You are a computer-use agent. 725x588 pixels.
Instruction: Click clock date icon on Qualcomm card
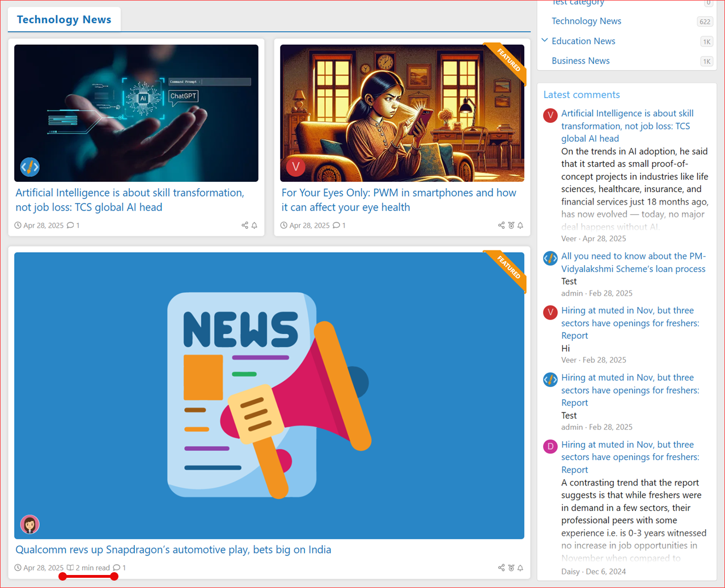[18, 568]
